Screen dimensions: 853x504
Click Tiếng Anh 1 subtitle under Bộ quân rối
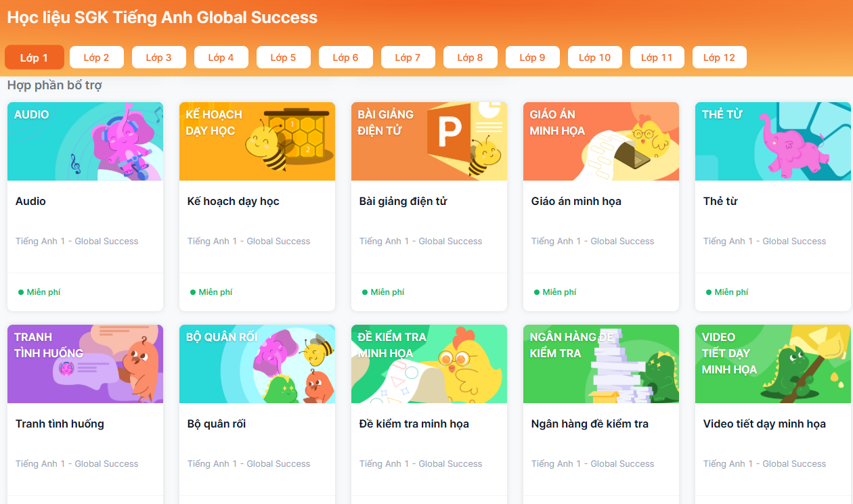[x=248, y=464]
